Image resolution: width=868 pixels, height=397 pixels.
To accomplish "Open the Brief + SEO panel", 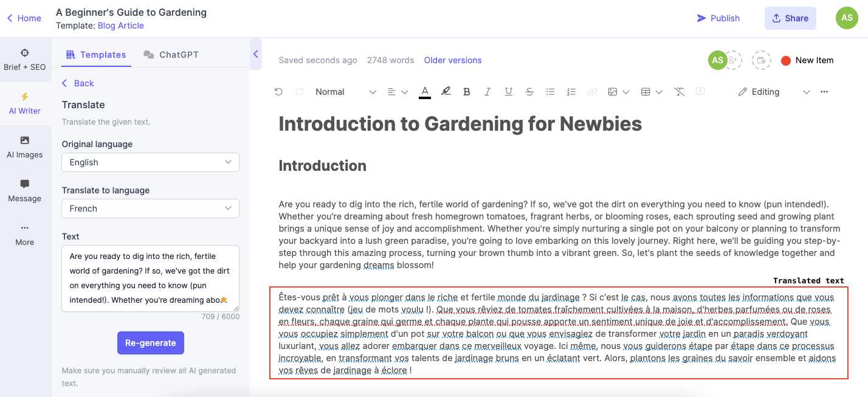I will (25, 60).
